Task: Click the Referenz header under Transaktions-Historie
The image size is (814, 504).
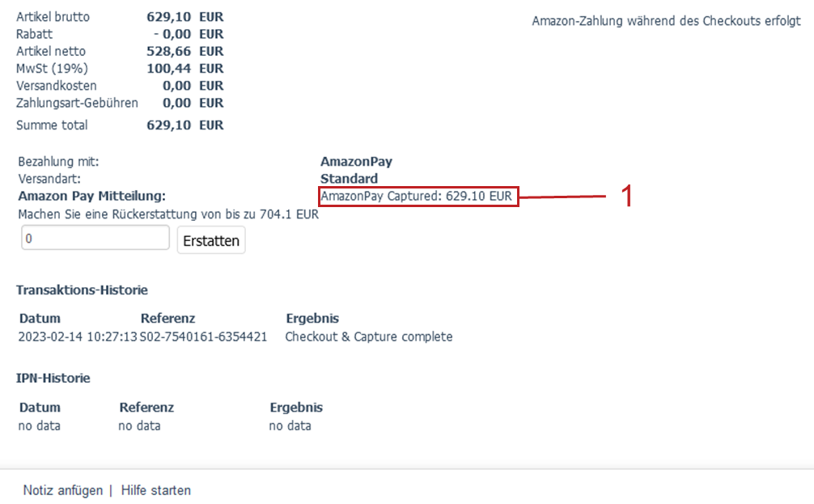Action: [167, 319]
